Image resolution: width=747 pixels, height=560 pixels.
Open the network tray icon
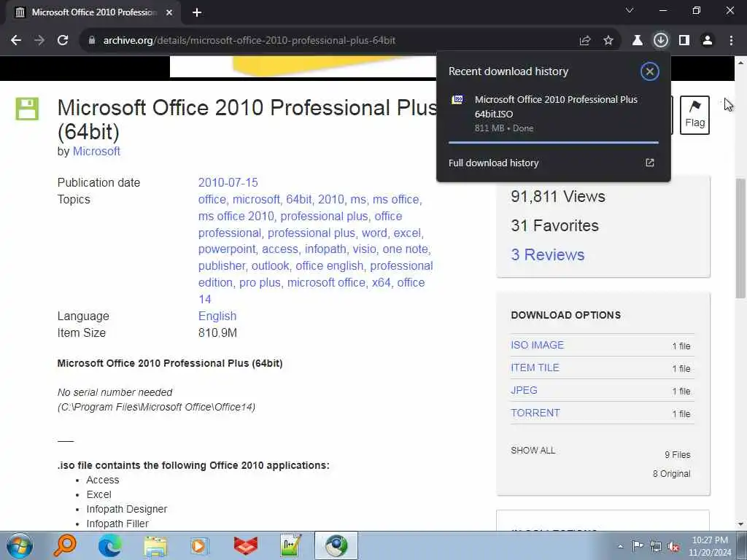click(656, 546)
